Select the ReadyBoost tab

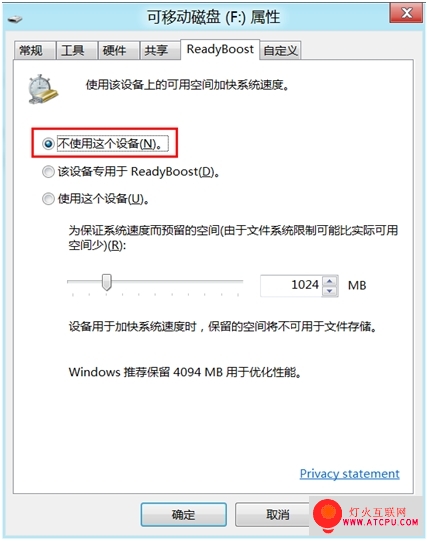pos(220,49)
